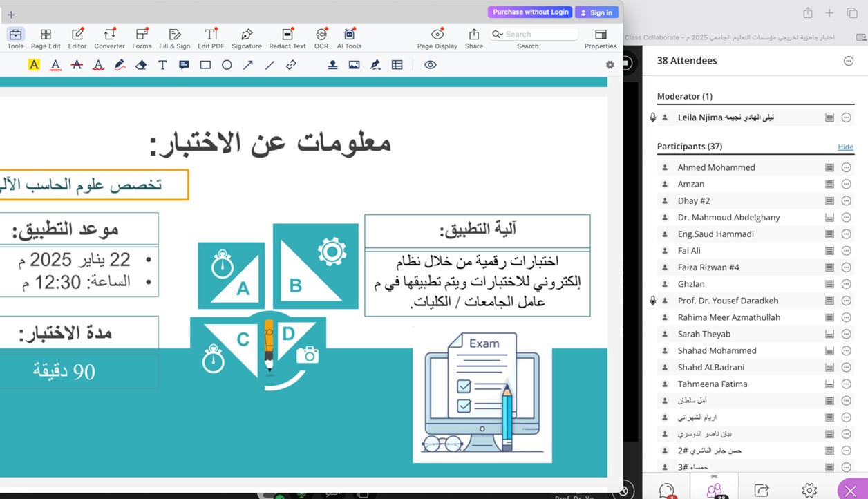Open the Page Display options
This screenshot has width=868, height=499.
click(437, 39)
